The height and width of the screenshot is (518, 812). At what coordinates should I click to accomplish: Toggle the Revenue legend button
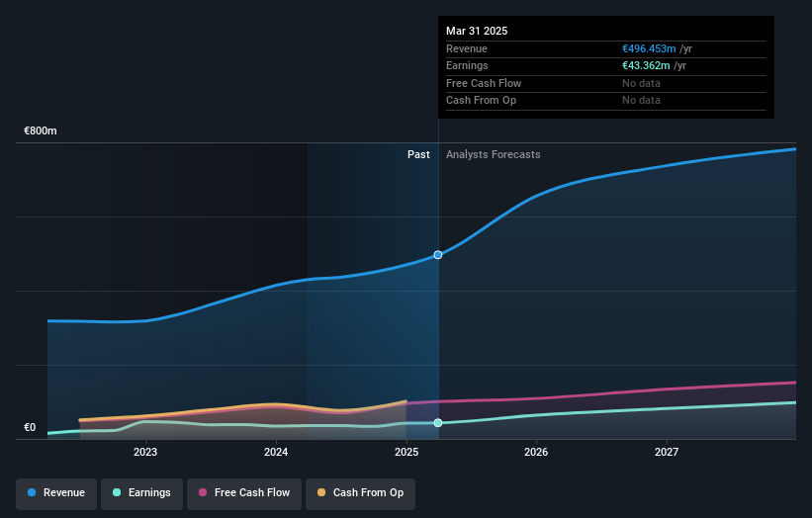coord(56,493)
